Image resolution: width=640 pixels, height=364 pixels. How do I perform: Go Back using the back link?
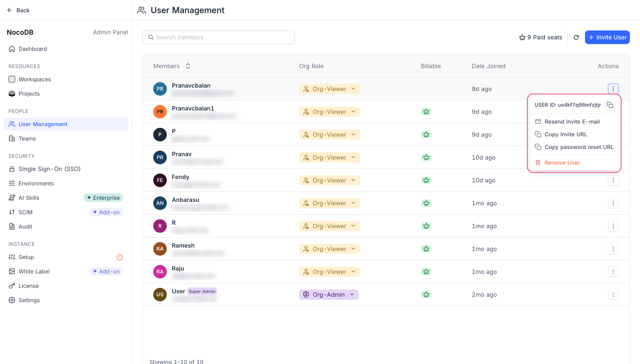[x=18, y=10]
